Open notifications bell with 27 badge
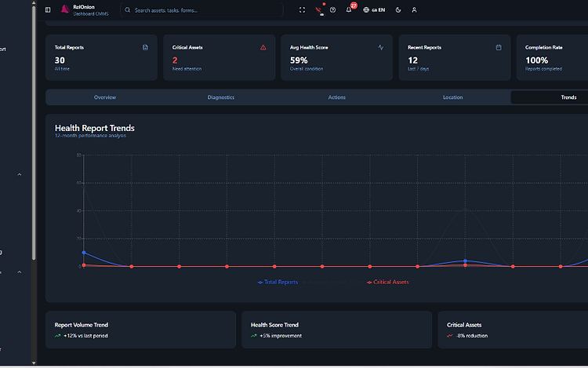Viewport: 588px width, 368px height. click(x=349, y=9)
